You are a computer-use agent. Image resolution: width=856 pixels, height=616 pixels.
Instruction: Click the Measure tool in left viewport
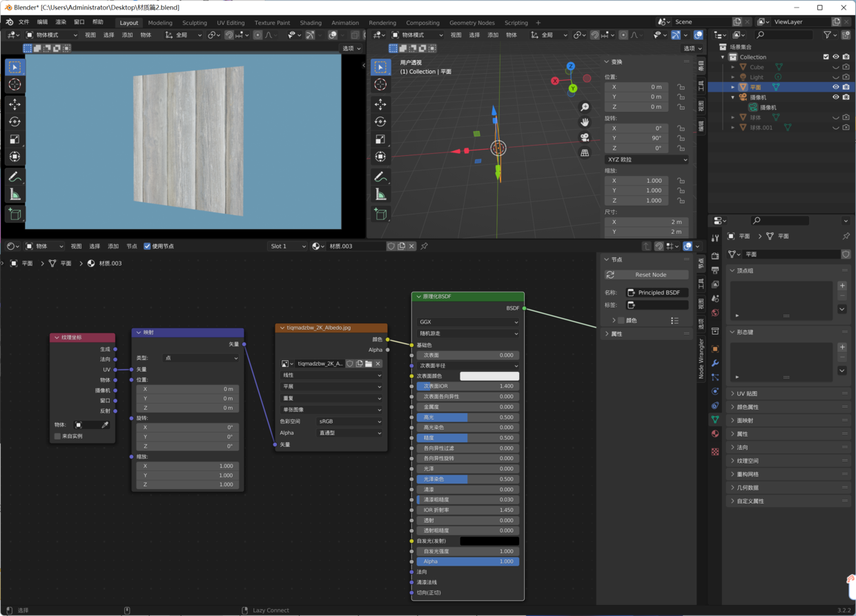click(x=14, y=195)
